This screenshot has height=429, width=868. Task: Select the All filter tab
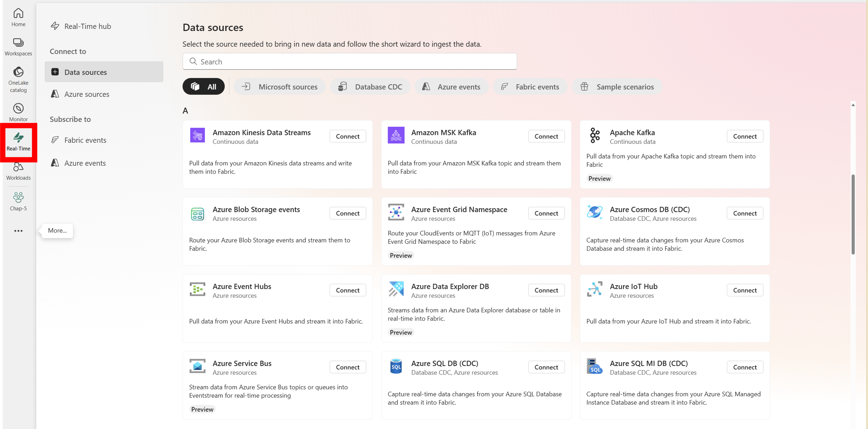pos(204,86)
